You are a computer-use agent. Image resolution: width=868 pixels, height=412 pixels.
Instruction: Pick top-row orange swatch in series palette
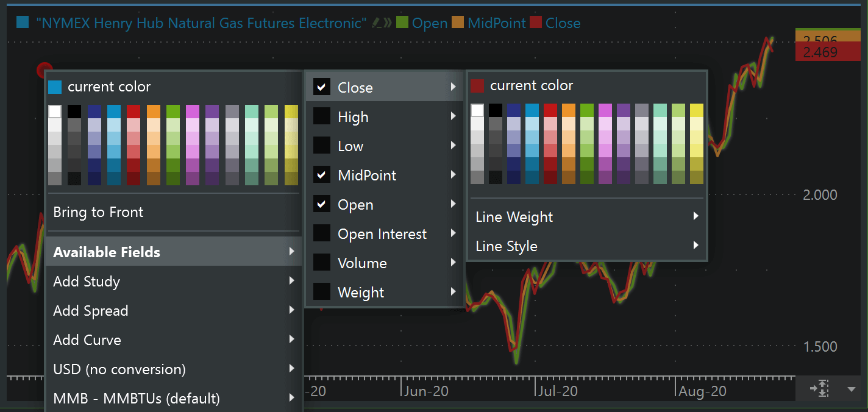154,112
